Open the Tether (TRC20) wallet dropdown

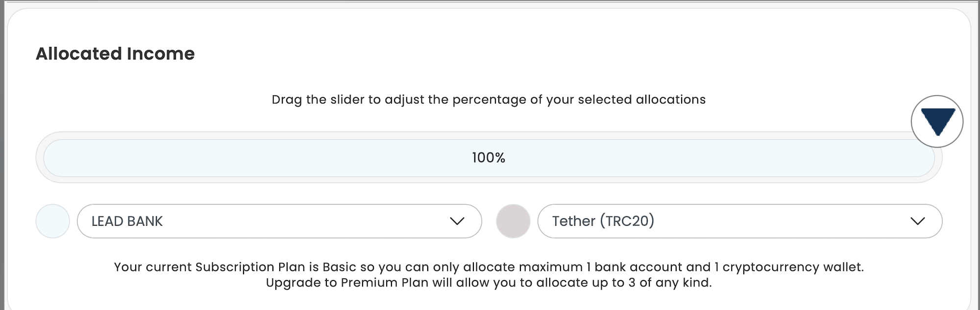tap(740, 221)
